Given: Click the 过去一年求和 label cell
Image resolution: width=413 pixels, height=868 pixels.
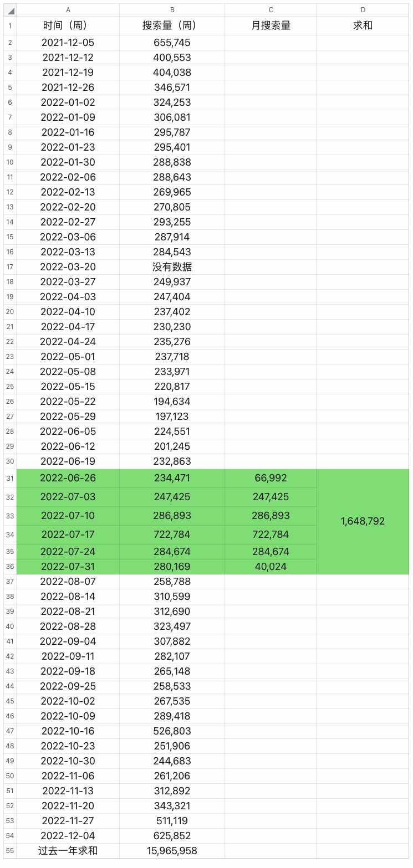Looking at the screenshot, I should click(x=68, y=851).
